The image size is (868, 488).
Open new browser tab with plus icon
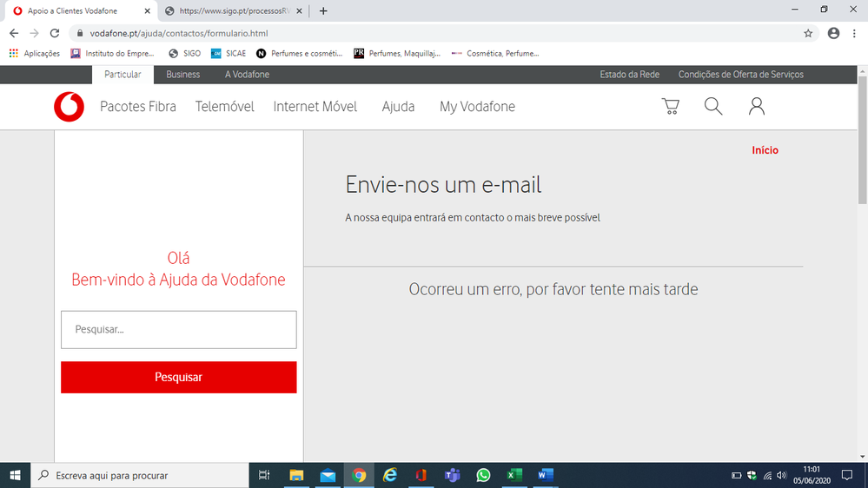[x=323, y=11]
